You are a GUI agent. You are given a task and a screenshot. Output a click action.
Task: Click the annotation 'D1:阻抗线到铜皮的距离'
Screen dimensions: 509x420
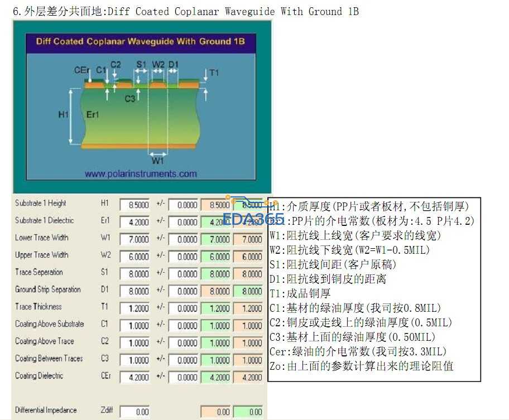coord(328,279)
